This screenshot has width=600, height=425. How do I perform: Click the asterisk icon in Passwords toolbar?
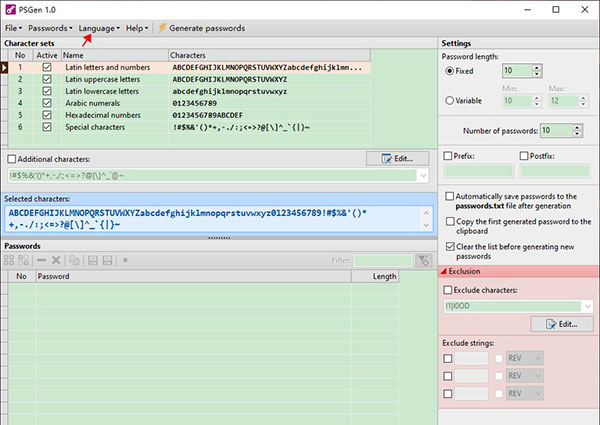pos(125,260)
